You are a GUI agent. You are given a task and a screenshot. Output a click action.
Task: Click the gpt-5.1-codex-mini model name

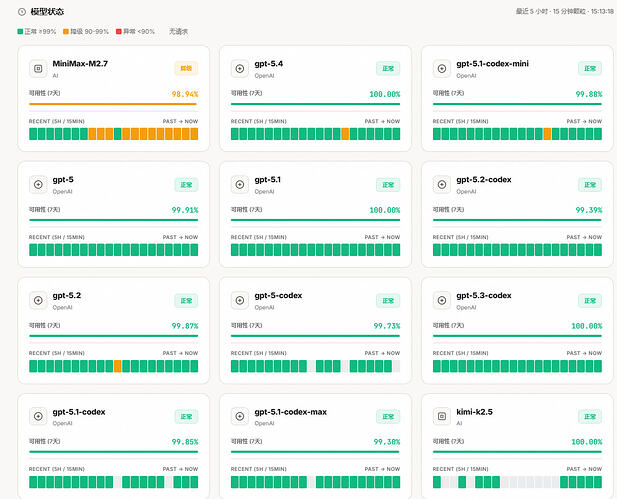click(x=493, y=64)
